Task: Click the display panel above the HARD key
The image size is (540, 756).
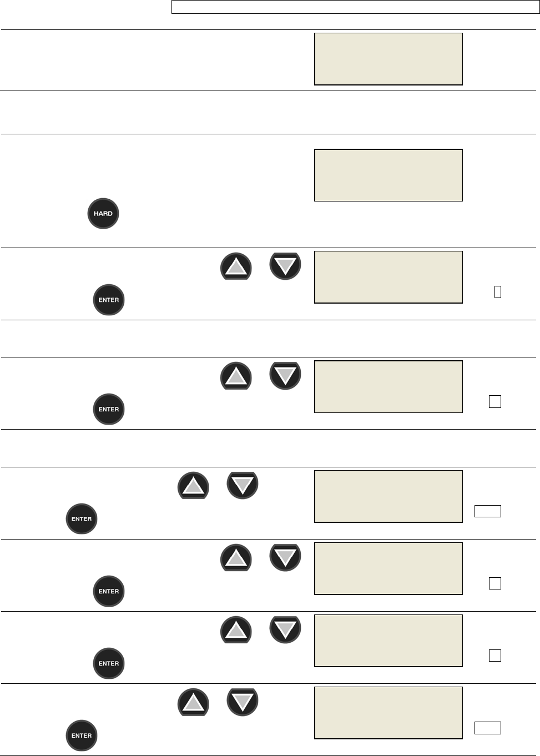Action: point(388,175)
